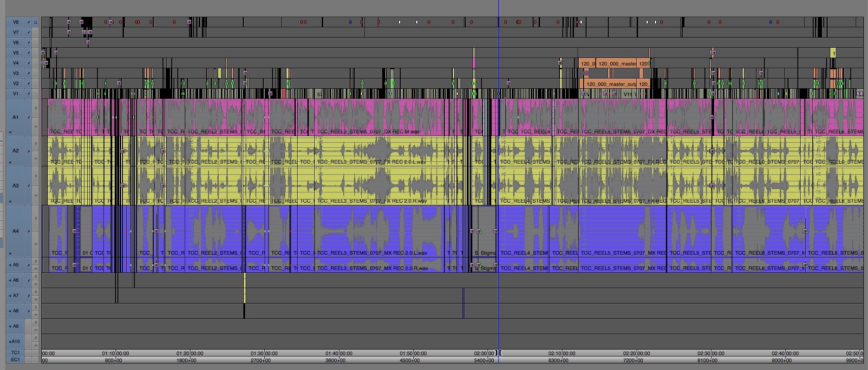Select the A9 track selector
The height and width of the screenshot is (370, 868).
point(16,326)
